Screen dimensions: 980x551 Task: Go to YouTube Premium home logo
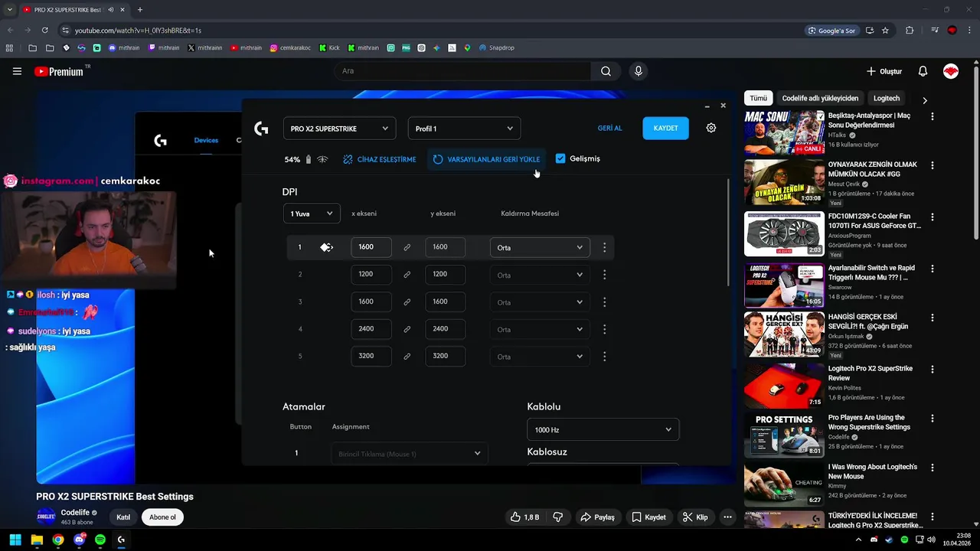59,71
